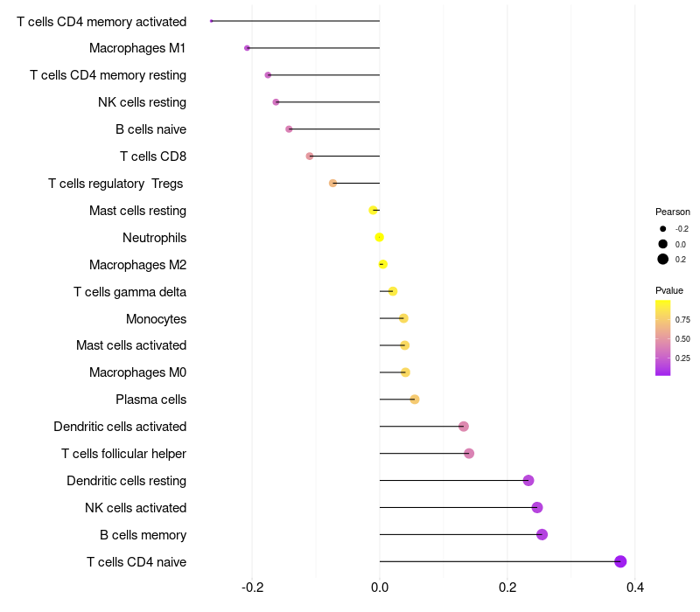Select the Plasma cells data point
The image size is (700, 612).
click(415, 400)
